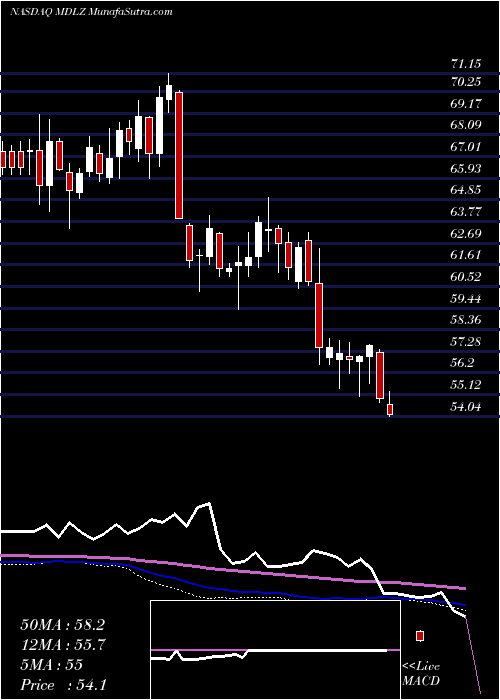Image resolution: width=500 pixels, height=700 pixels.
Task: Click the 68.09 price label
Action: click(x=467, y=125)
